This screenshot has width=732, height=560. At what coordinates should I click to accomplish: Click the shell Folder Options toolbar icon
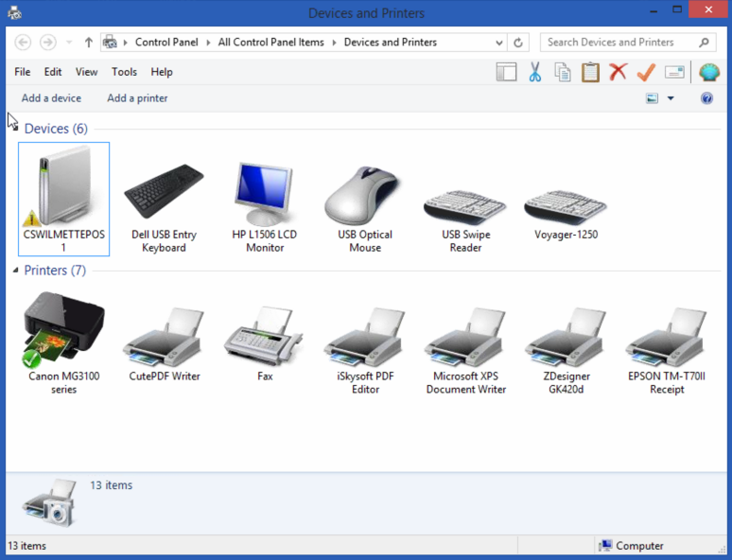pyautogui.click(x=708, y=72)
